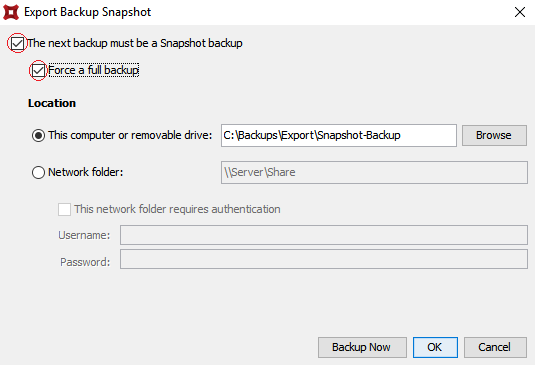Dismiss the dialog with Cancel
The image size is (535, 365).
[x=495, y=347]
